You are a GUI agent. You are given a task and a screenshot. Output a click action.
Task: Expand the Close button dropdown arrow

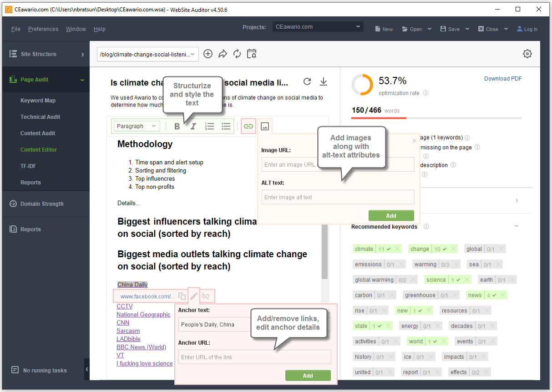tap(506, 29)
